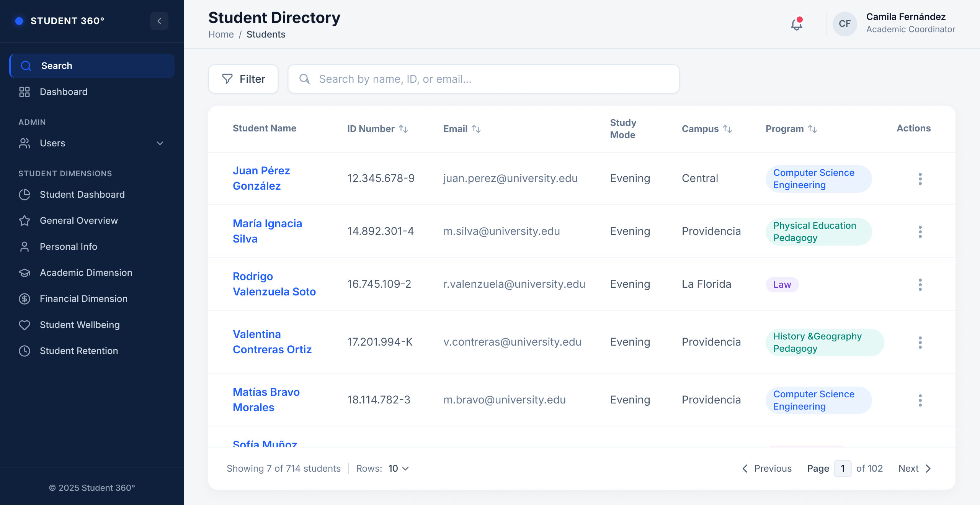The width and height of the screenshot is (980, 505).
Task: Focus the student search input field
Action: click(x=484, y=79)
